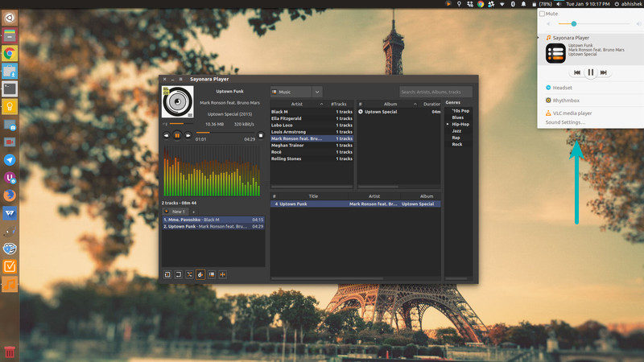Select Uptown Funk row in track table
644x362 pixels.
355,204
